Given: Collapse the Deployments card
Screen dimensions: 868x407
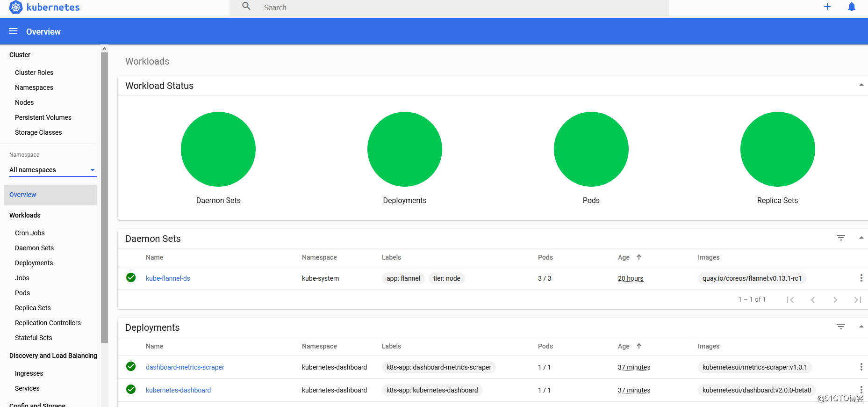Looking at the screenshot, I should click(861, 327).
